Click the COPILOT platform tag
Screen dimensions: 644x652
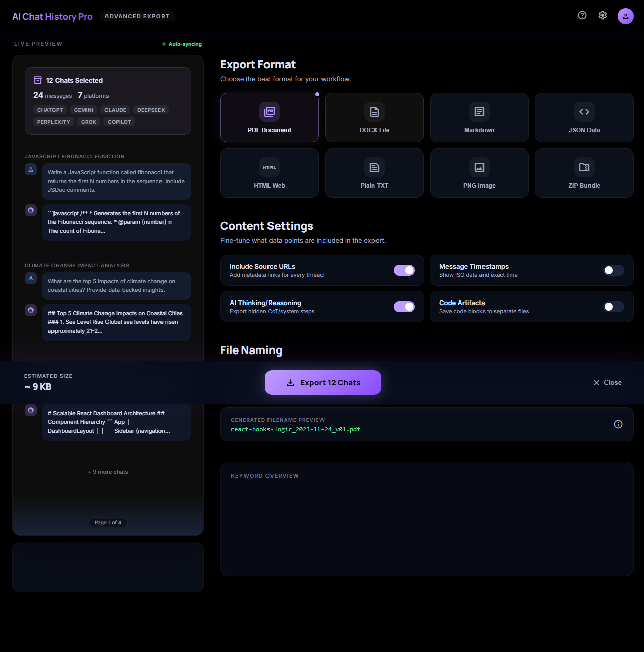[x=119, y=122]
